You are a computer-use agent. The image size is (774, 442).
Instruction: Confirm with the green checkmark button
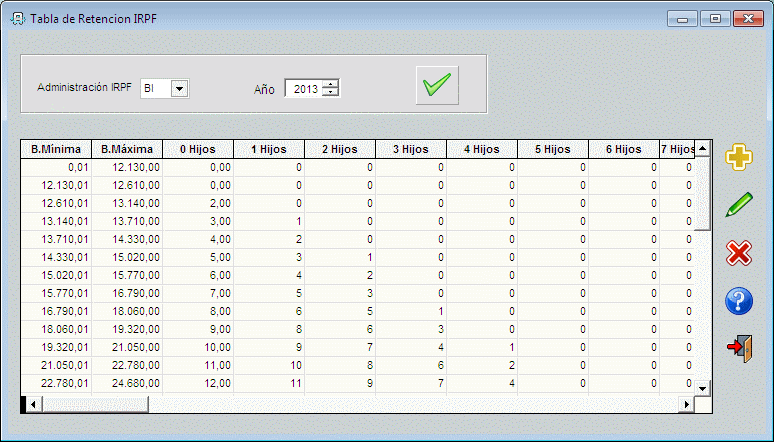[437, 85]
